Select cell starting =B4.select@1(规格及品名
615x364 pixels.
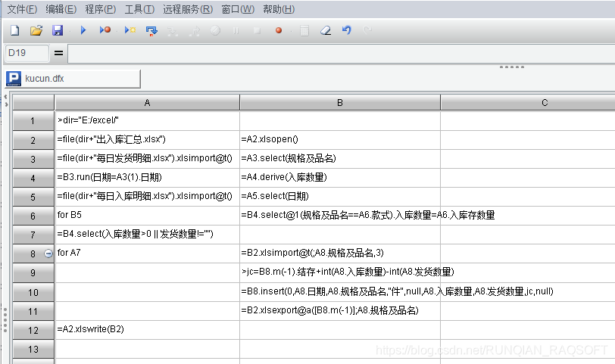tap(340, 215)
